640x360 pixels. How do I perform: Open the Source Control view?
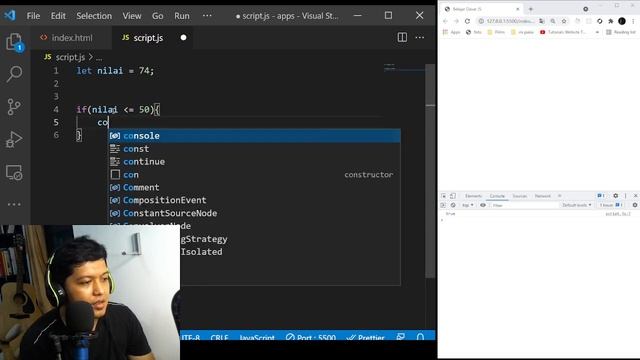pos(14,107)
